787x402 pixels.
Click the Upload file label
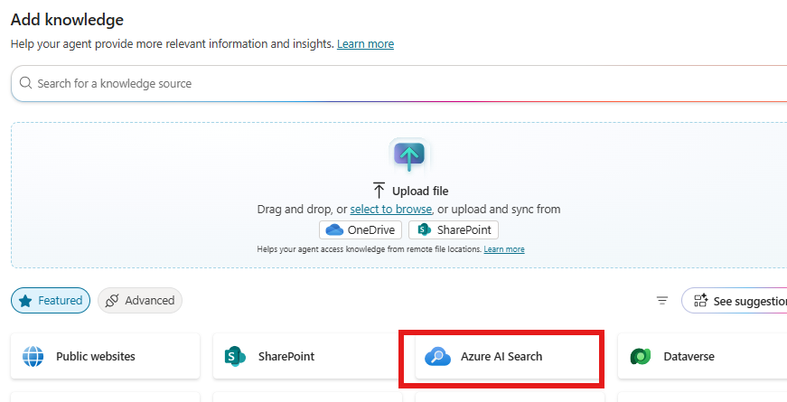pos(421,191)
